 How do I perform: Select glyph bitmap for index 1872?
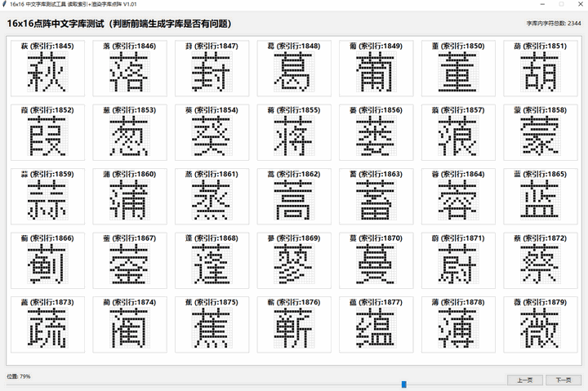coord(540,264)
